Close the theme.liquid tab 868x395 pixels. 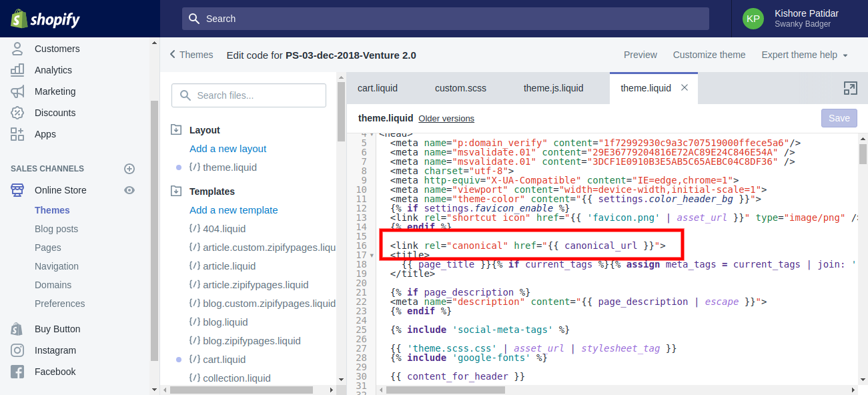pos(684,87)
